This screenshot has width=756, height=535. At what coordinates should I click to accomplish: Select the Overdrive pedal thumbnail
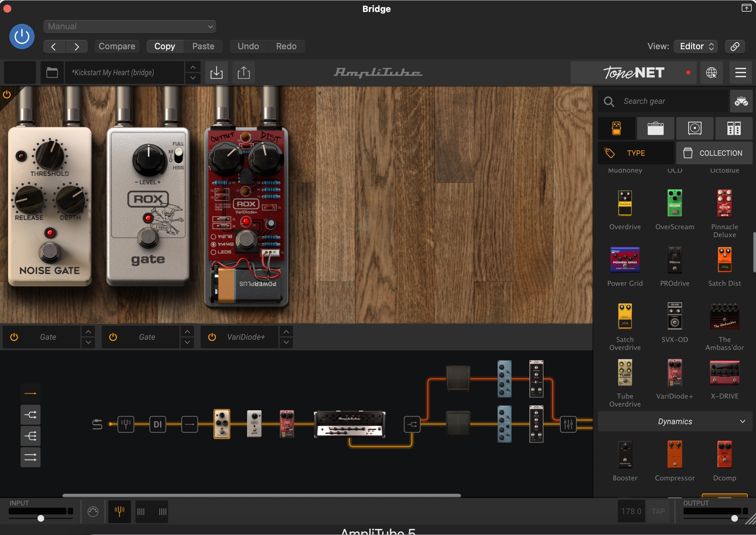click(625, 203)
